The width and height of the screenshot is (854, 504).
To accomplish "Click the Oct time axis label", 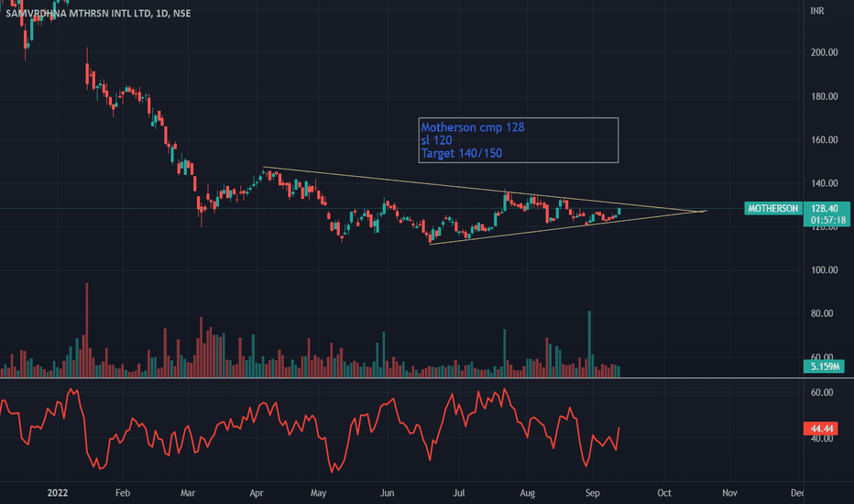I will point(664,493).
